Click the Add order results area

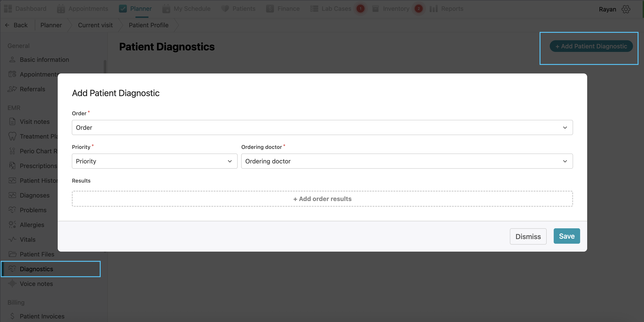322,199
